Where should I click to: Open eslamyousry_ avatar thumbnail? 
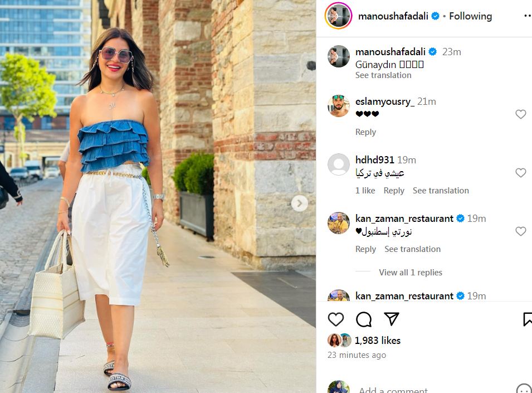[338, 106]
